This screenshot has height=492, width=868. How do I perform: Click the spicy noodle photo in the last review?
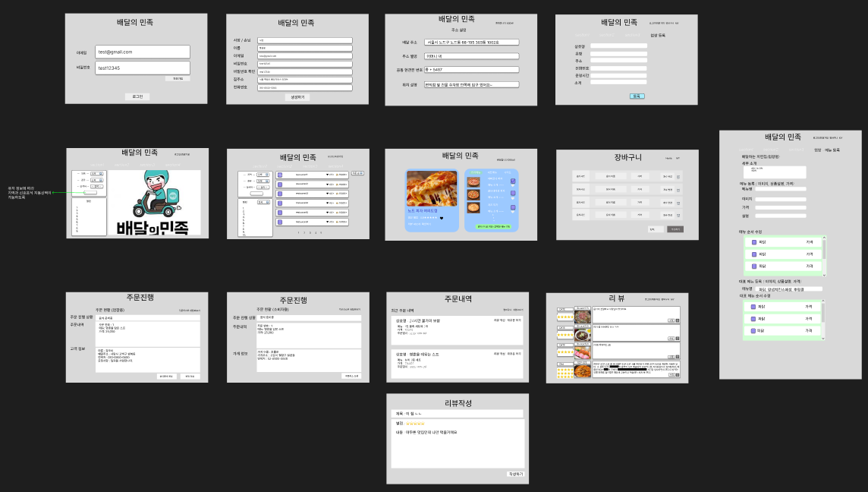tap(583, 371)
